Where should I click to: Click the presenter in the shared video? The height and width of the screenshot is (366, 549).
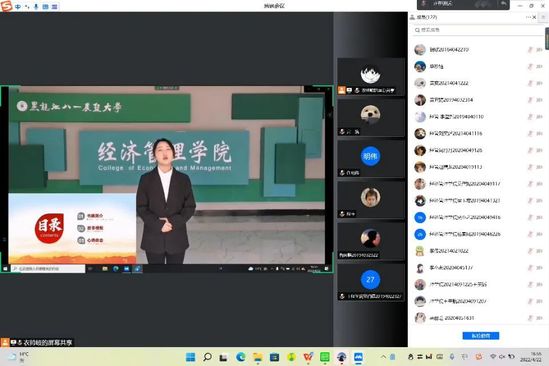(x=165, y=201)
